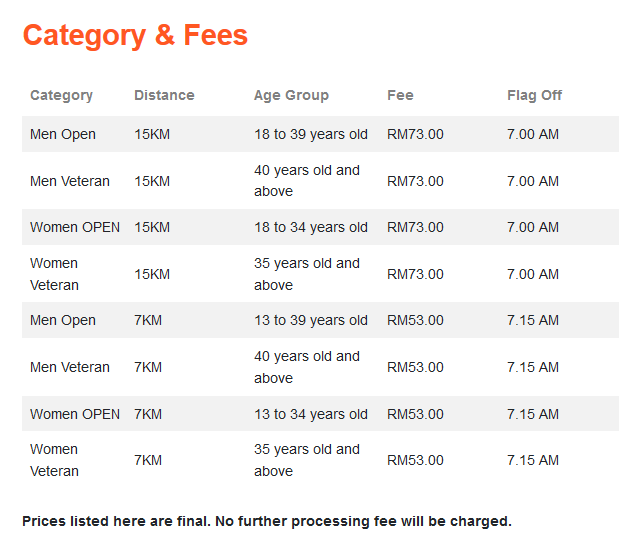The width and height of the screenshot is (640, 544).
Task: Click the Flag Off column header
Action: click(534, 95)
